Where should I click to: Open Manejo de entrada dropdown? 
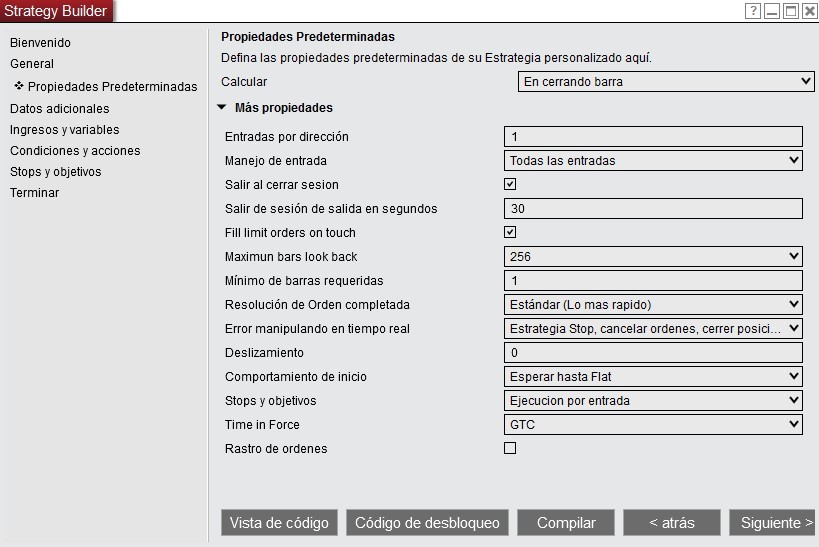(x=653, y=160)
